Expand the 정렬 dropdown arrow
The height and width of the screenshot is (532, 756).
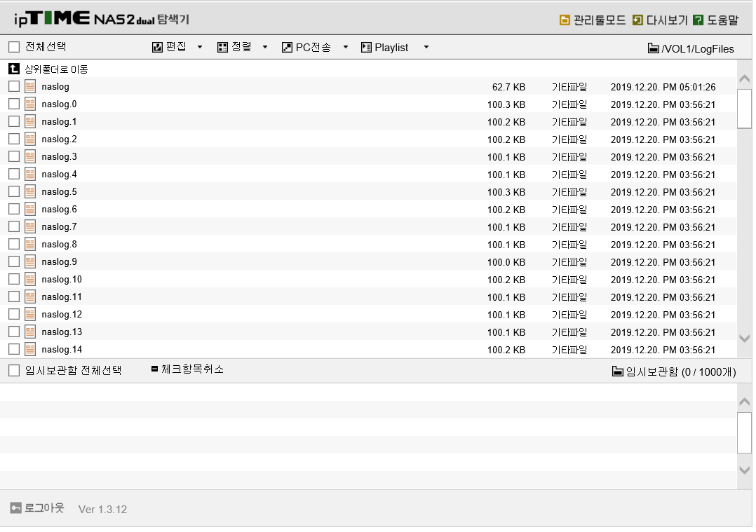264,47
